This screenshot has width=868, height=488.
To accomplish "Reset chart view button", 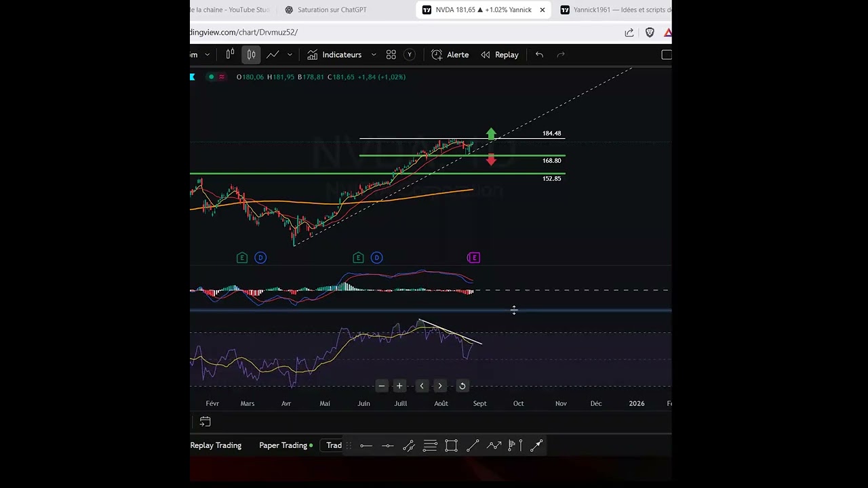I will pyautogui.click(x=462, y=386).
